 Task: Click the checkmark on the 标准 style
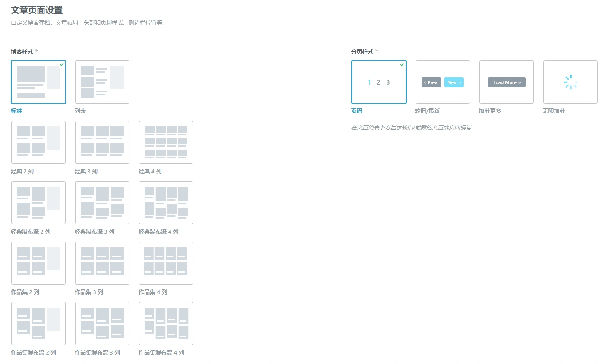point(62,65)
